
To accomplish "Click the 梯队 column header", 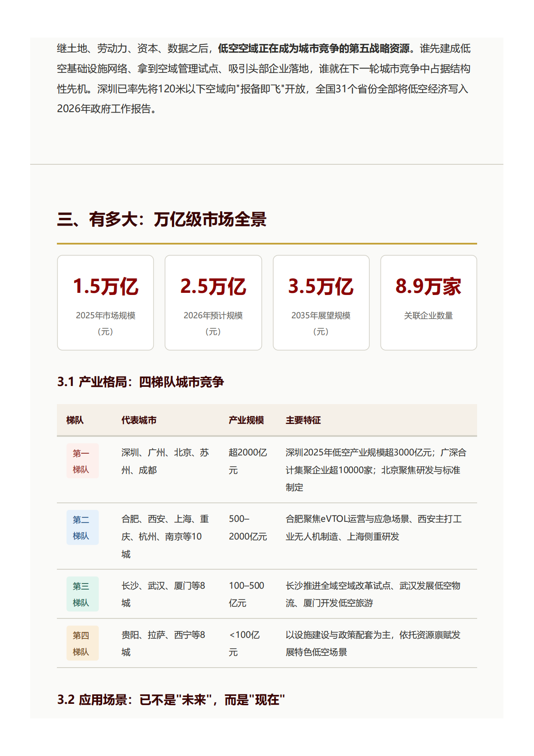I will 75,420.
